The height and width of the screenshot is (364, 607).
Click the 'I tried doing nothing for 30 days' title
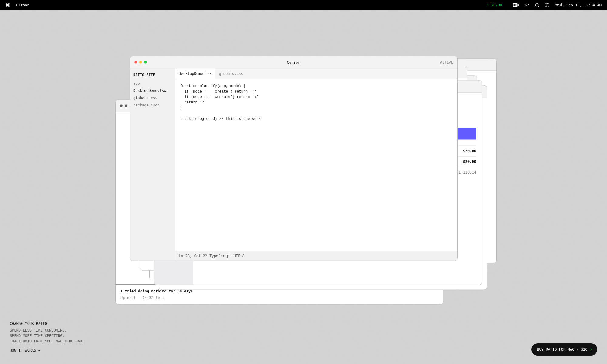click(x=157, y=291)
